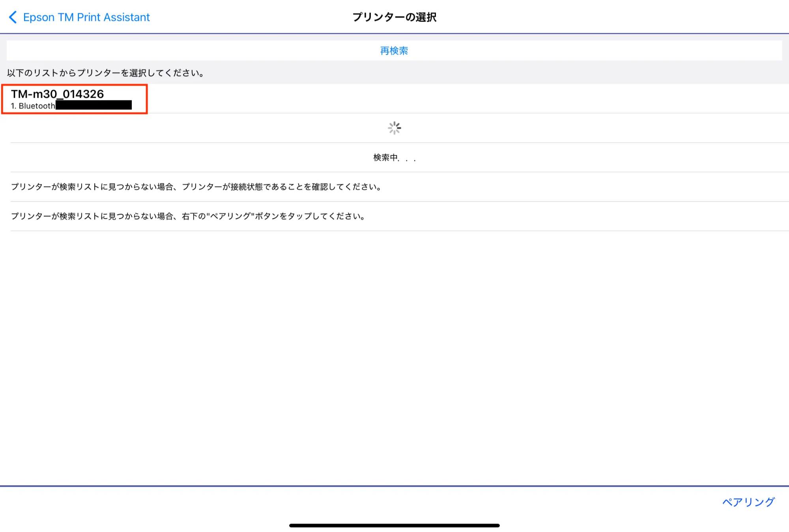Go back via Epson TM Print Assistant label
Image resolution: width=789 pixels, height=532 pixels.
coord(86,17)
